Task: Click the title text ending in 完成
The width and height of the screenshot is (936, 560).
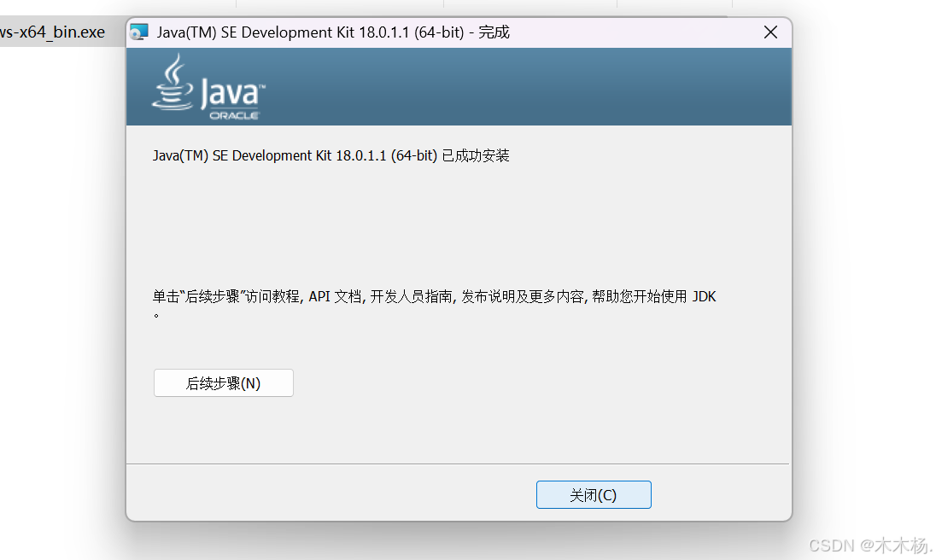Action: click(x=333, y=32)
